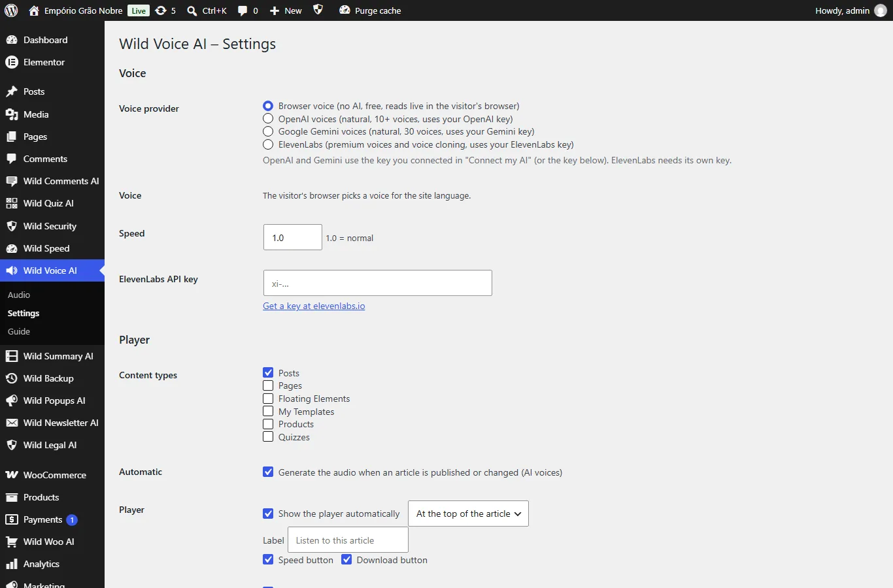The image size is (893, 588).
Task: Enable the Quizzes content type checkbox
Action: tap(268, 436)
